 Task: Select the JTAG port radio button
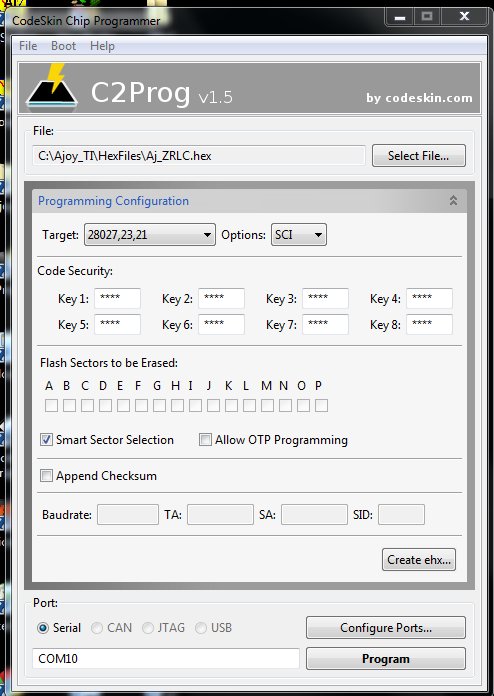click(x=148, y=628)
